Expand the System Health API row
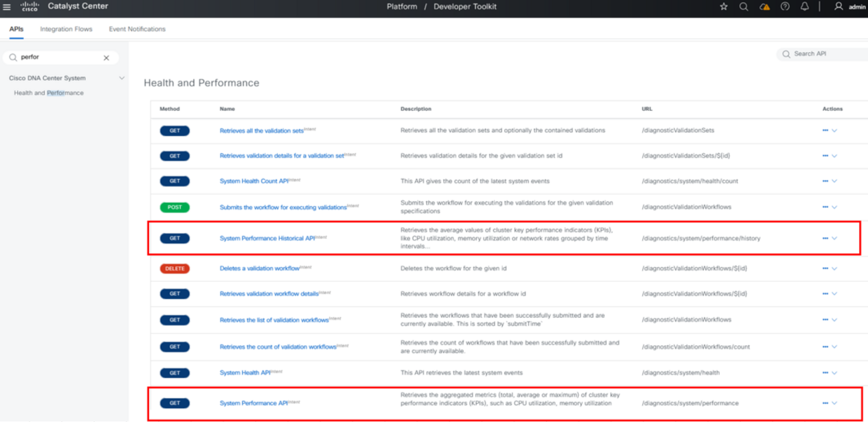The image size is (868, 422). 835,373
